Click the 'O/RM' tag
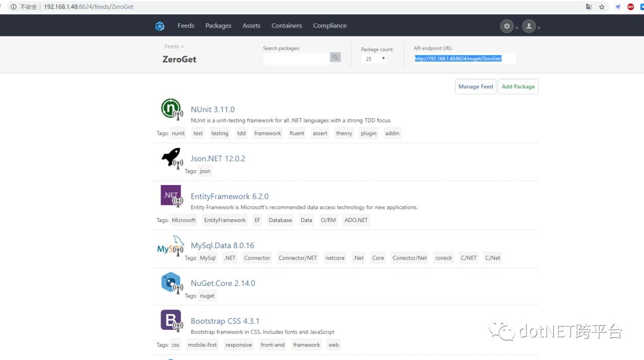 click(328, 220)
